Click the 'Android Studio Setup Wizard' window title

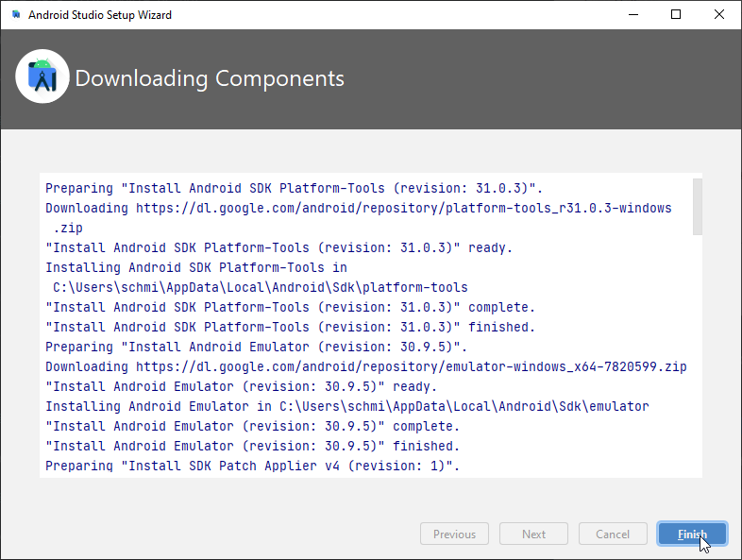point(100,15)
